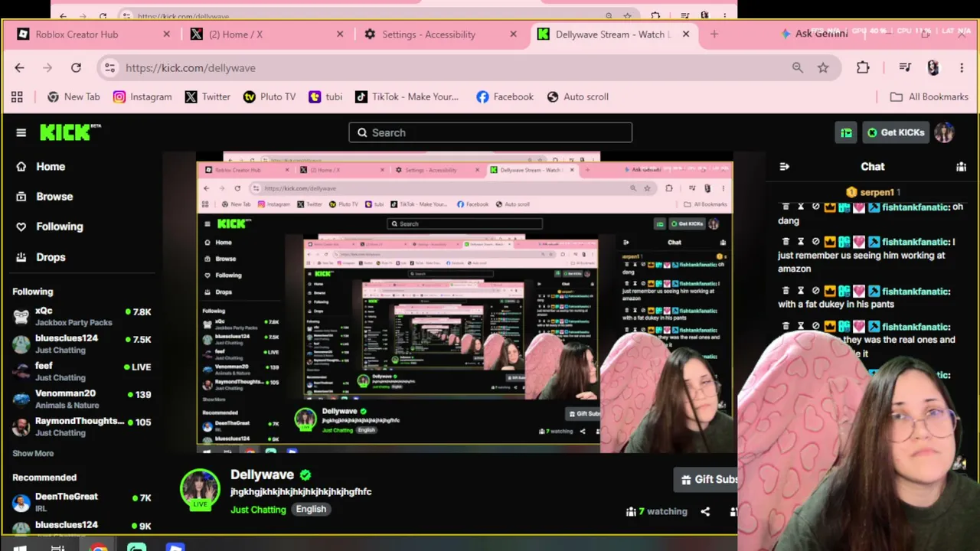Open the Chrome three-dot menu
Screen dimensions: 980x551
point(962,67)
